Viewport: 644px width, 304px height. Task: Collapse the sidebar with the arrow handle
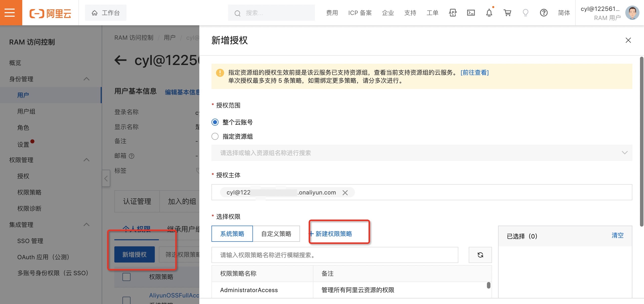pyautogui.click(x=106, y=178)
